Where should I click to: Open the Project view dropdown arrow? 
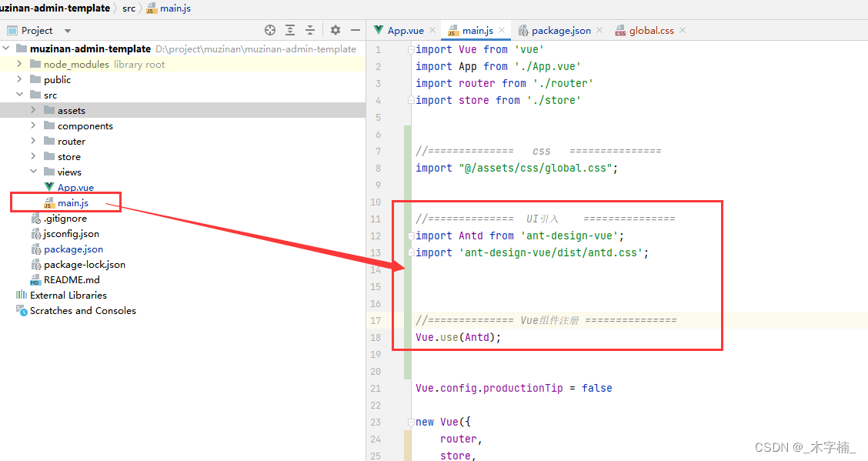coord(68,31)
